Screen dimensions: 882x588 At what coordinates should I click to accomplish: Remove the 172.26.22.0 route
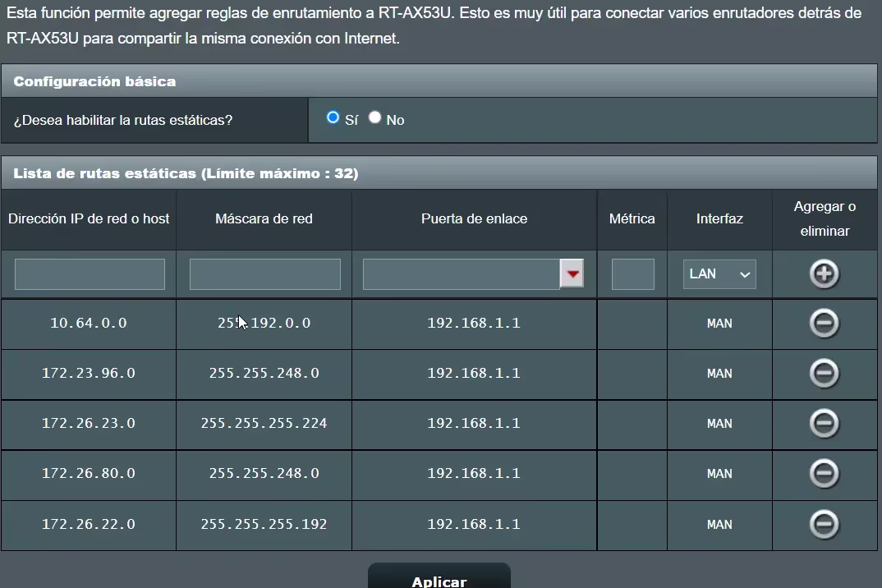pyautogui.click(x=824, y=524)
